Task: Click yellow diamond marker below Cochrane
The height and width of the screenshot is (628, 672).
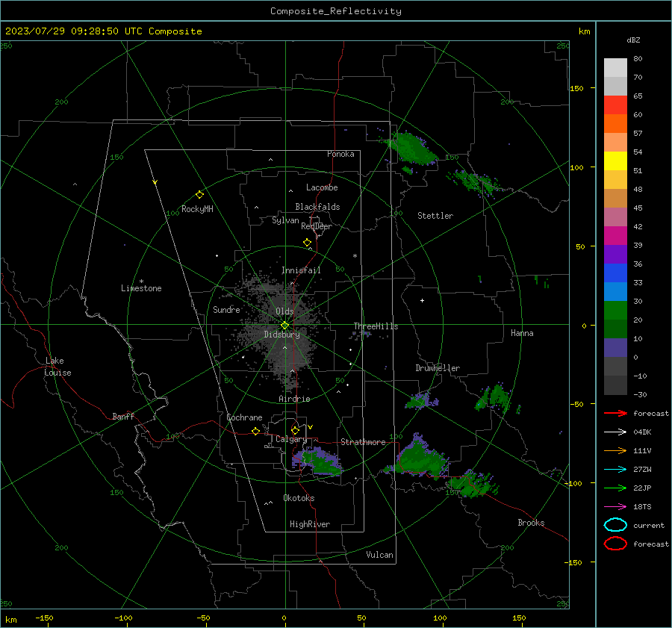Action: 255,432
